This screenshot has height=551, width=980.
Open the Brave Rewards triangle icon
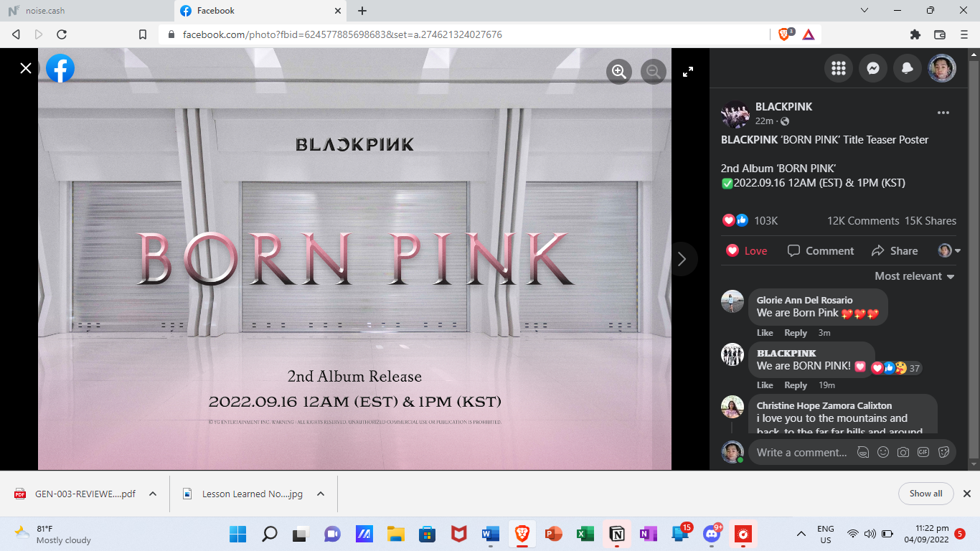pyautogui.click(x=808, y=34)
